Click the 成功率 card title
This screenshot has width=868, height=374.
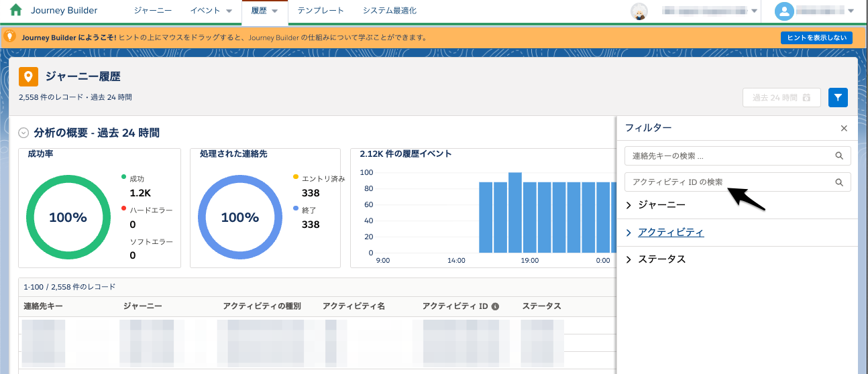coord(40,154)
